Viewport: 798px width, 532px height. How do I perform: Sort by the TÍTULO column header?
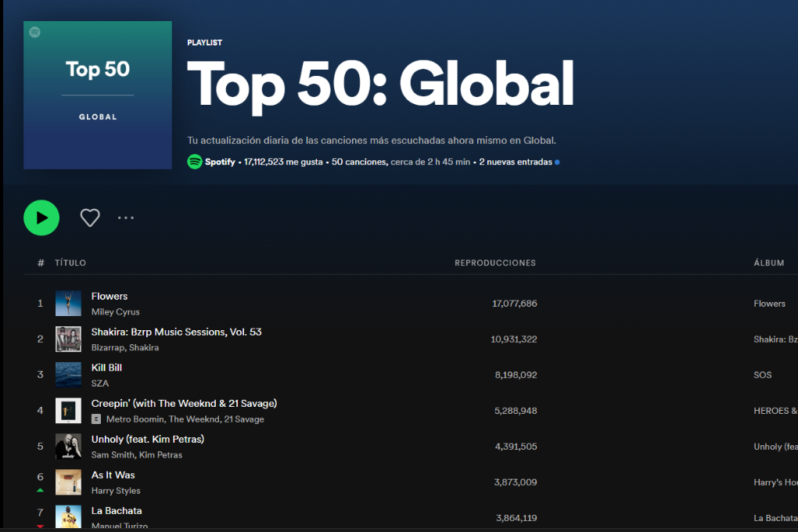(x=70, y=263)
